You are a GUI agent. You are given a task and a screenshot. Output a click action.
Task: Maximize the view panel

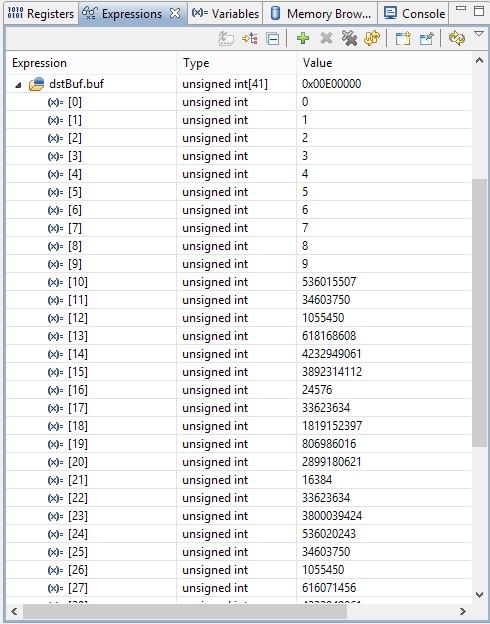pos(479,11)
